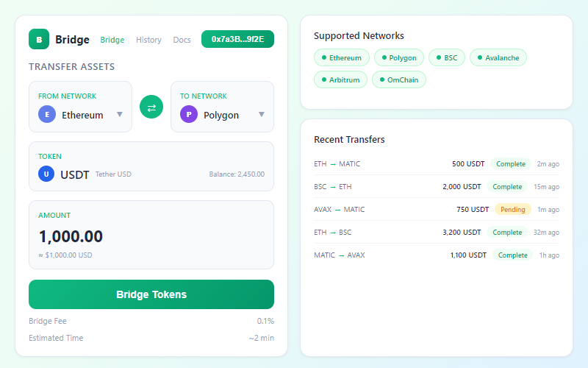Image resolution: width=588 pixels, height=368 pixels.
Task: Choose the OmChain network chip
Action: (399, 79)
